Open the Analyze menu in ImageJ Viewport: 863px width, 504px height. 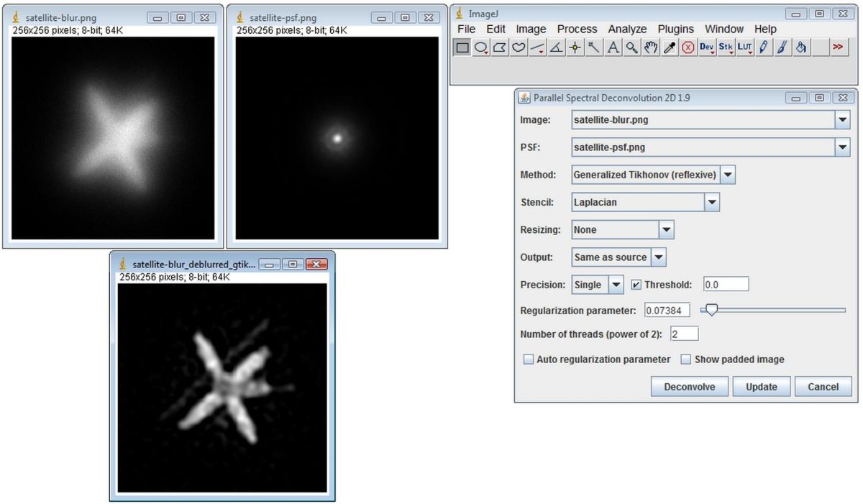(x=627, y=29)
